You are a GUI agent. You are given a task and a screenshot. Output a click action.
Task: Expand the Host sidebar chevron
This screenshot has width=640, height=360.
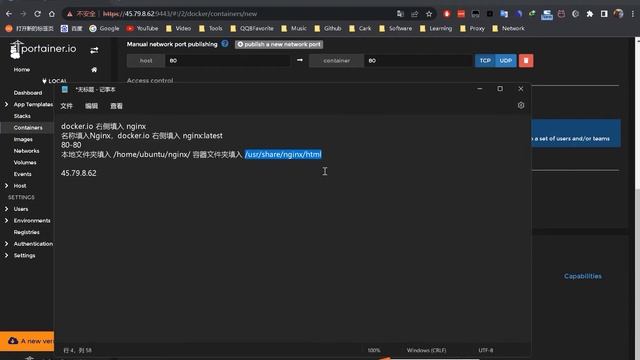pyautogui.click(x=6, y=186)
